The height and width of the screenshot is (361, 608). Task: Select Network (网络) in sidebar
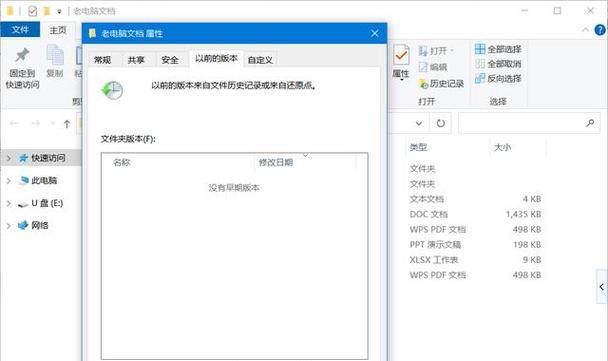click(x=33, y=225)
